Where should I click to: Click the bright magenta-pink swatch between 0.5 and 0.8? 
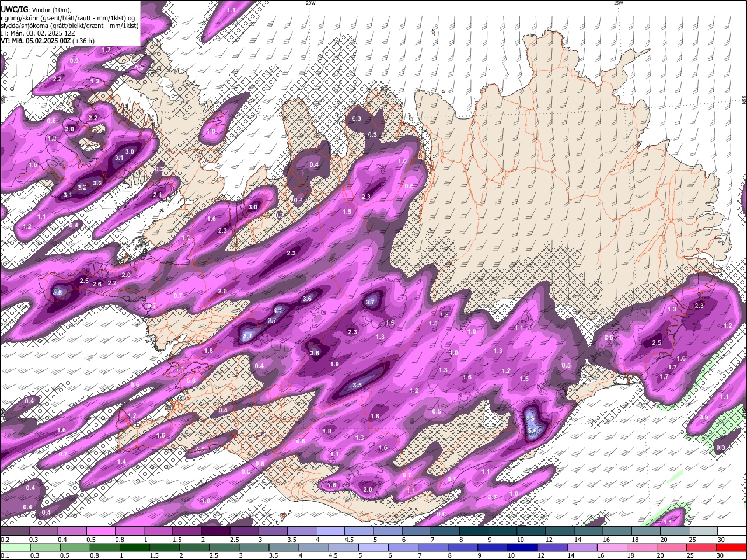tap(100, 531)
